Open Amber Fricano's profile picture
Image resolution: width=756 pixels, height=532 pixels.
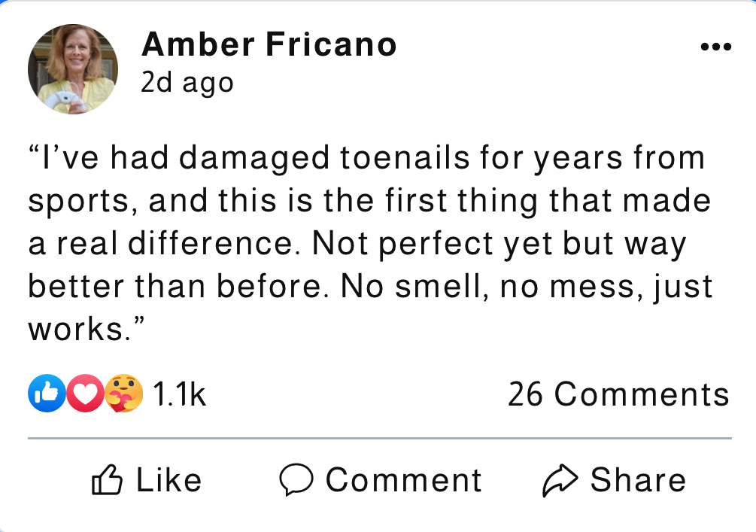click(x=73, y=69)
